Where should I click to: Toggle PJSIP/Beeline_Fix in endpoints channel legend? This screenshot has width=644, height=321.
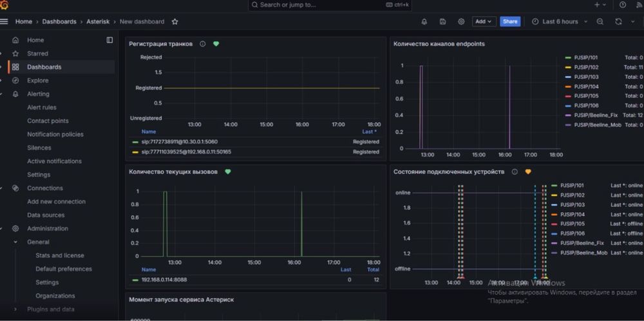[597, 115]
